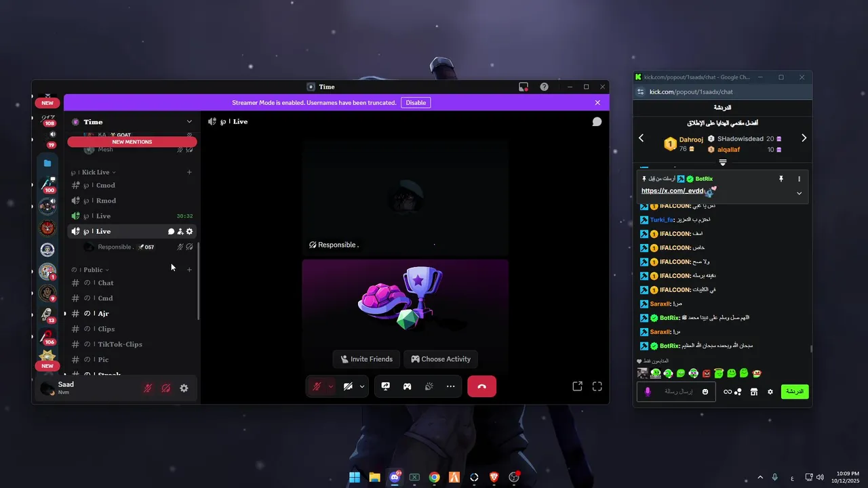
Task: Open Discord help icon in title bar
Action: tap(544, 87)
